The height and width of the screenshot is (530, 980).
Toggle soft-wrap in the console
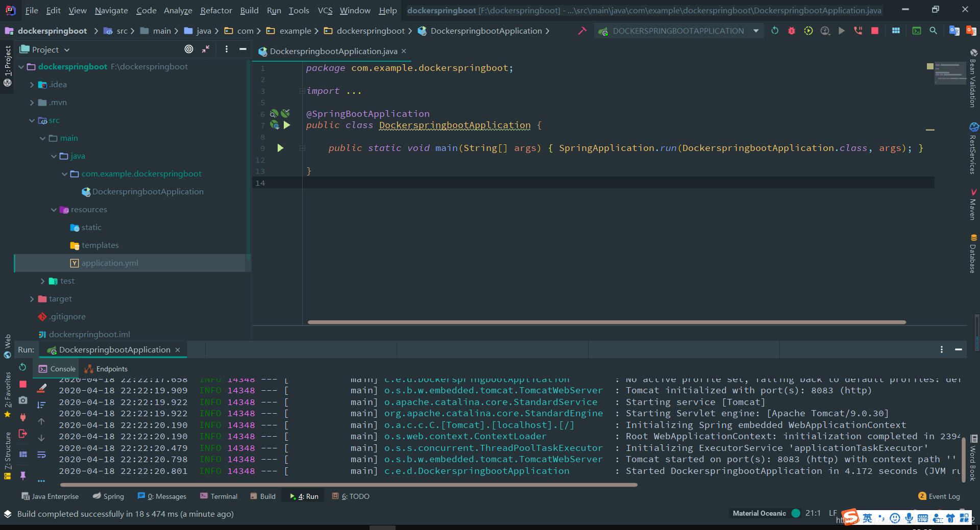click(x=41, y=455)
